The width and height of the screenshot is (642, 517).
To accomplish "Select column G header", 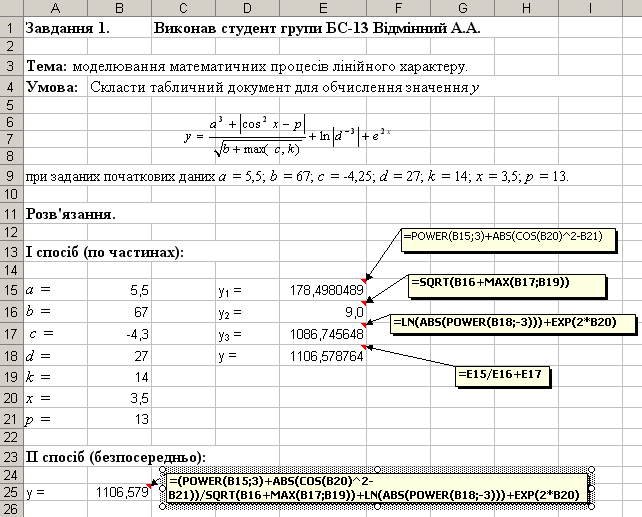I will click(462, 8).
